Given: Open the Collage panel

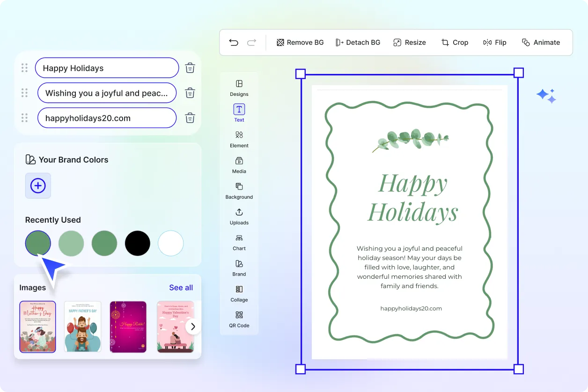Looking at the screenshot, I should (x=239, y=294).
